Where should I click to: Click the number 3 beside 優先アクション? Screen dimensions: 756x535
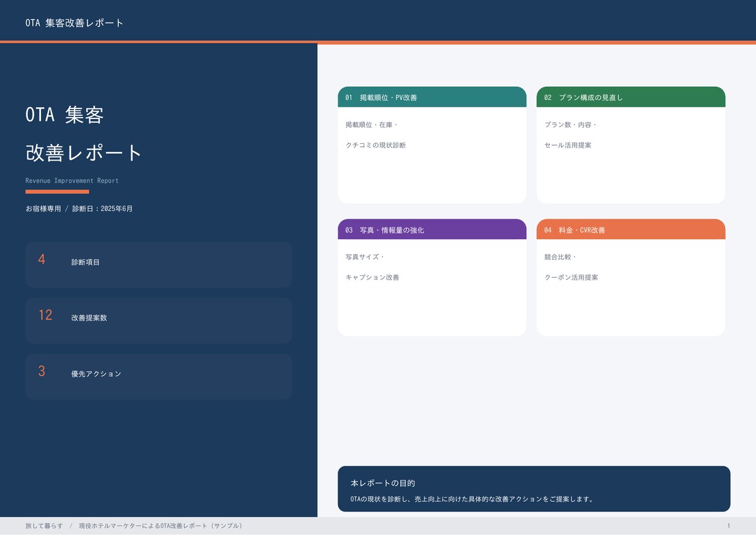tap(42, 371)
